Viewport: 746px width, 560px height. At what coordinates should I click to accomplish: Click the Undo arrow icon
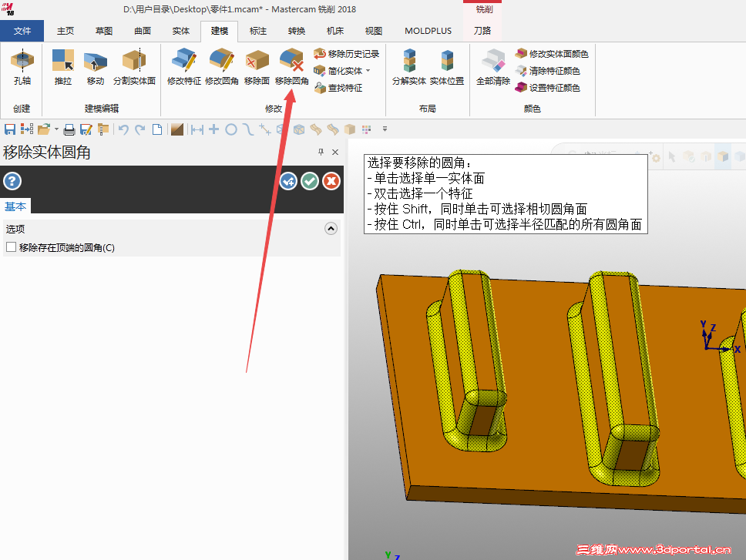point(124,129)
